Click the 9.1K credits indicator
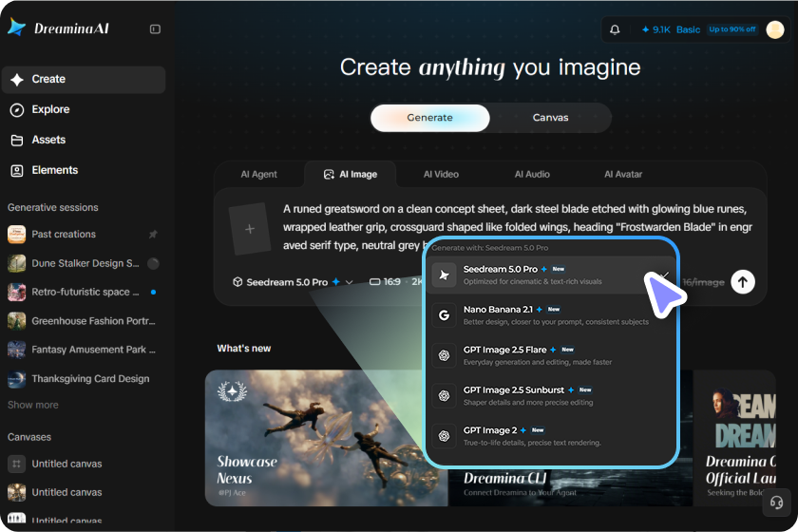This screenshot has width=798, height=532. pos(656,29)
